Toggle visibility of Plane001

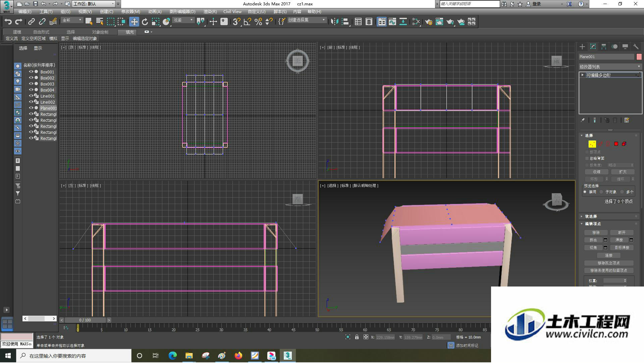click(x=31, y=108)
